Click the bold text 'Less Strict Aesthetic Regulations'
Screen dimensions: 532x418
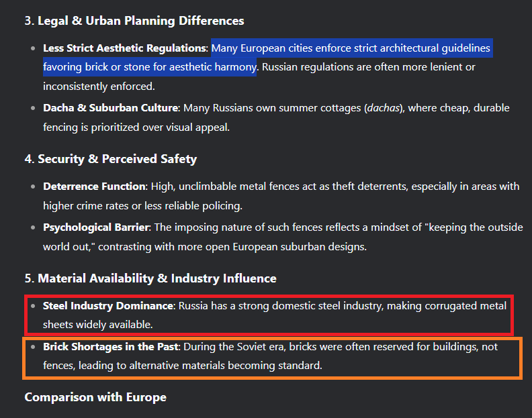point(124,48)
